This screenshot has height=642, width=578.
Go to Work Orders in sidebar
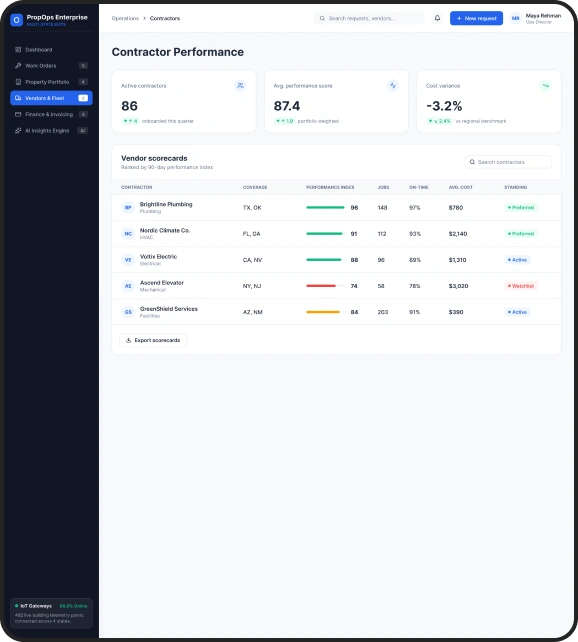pos(51,66)
